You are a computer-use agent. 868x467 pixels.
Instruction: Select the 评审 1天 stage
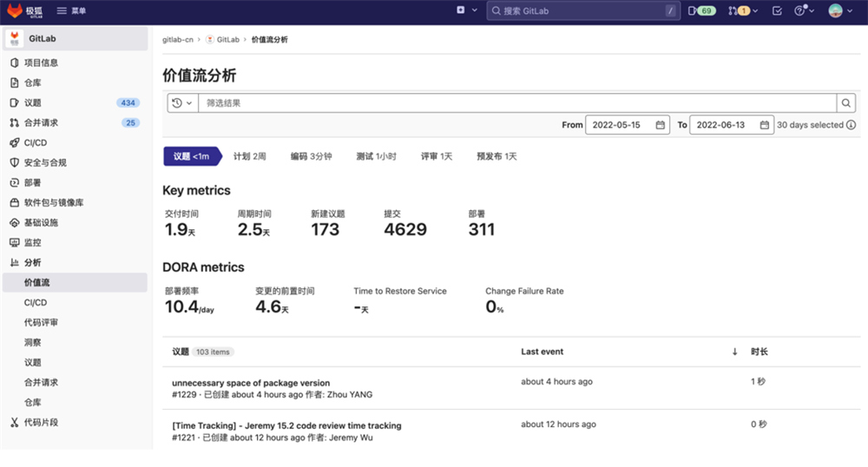[x=437, y=156]
